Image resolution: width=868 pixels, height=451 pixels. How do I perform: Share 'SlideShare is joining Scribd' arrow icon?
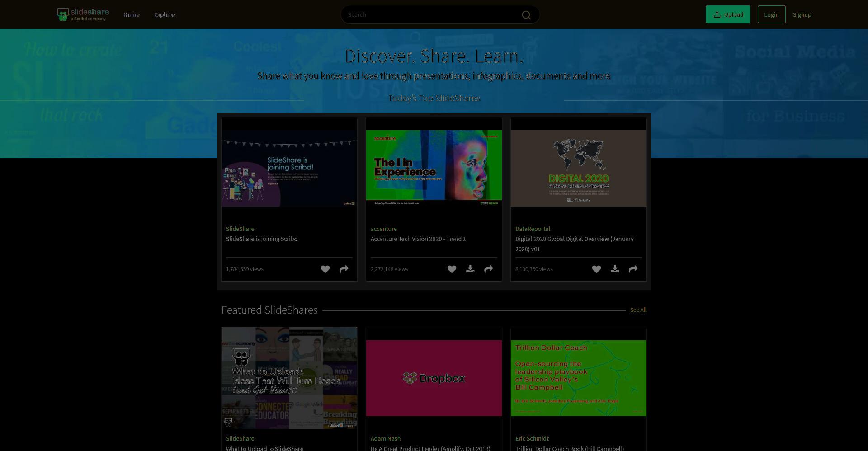[344, 269]
